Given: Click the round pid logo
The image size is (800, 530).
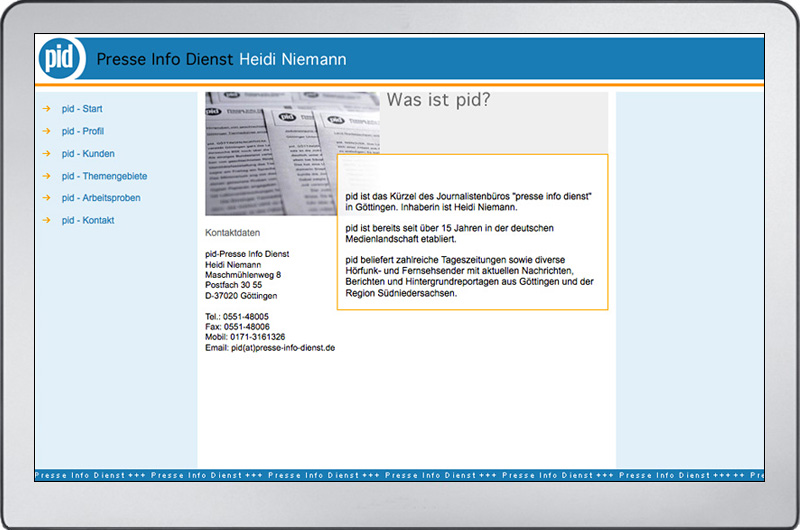Looking at the screenshot, I should click(59, 58).
